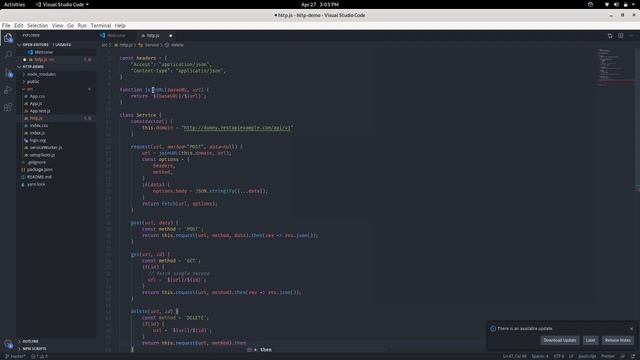Click Release Notes button
This screenshot has width=640, height=360.
pos(618,340)
